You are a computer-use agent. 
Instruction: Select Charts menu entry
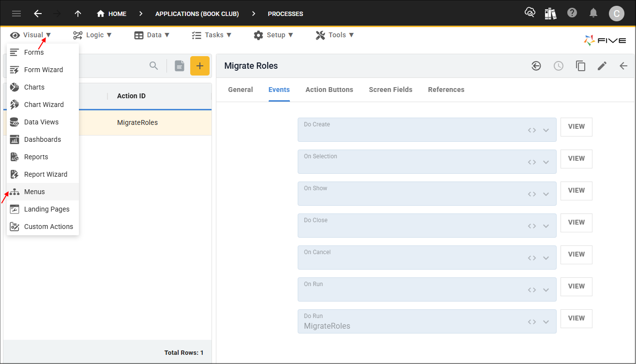click(43, 87)
